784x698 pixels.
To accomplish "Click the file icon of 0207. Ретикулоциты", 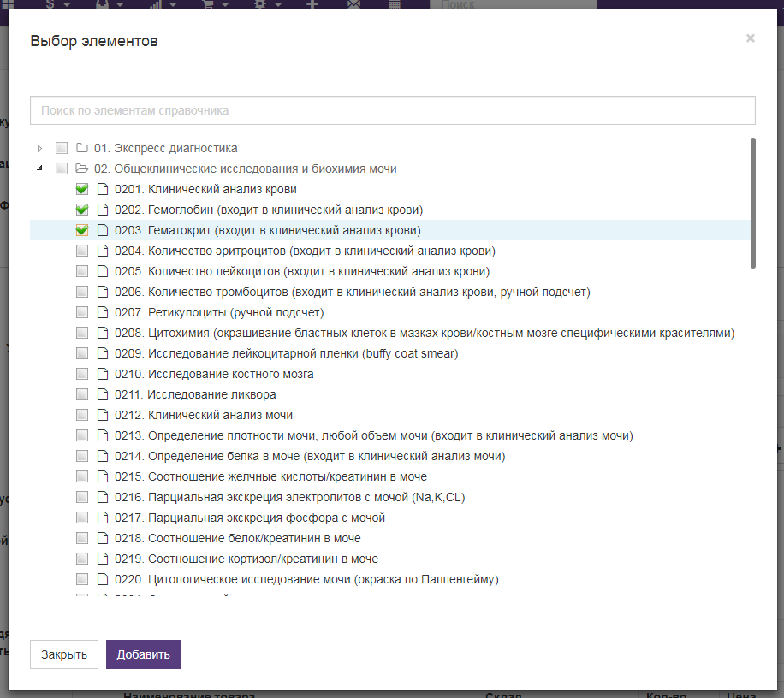I will coord(103,311).
